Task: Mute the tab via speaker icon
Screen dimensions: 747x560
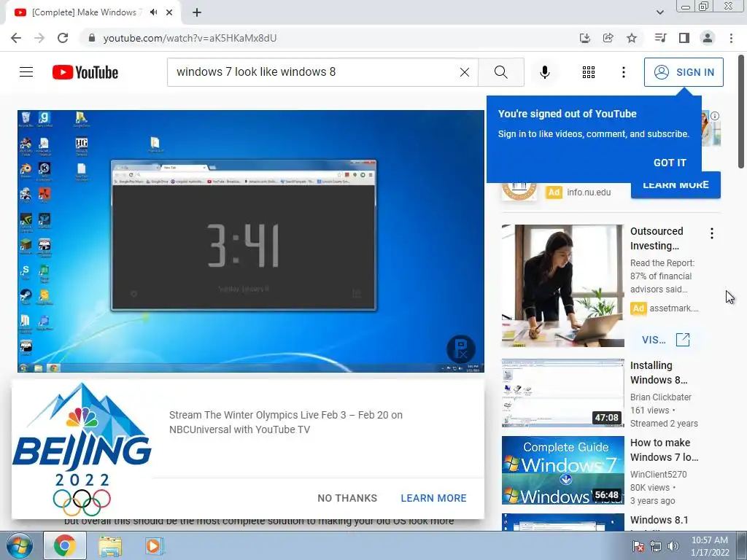Action: coord(153,12)
